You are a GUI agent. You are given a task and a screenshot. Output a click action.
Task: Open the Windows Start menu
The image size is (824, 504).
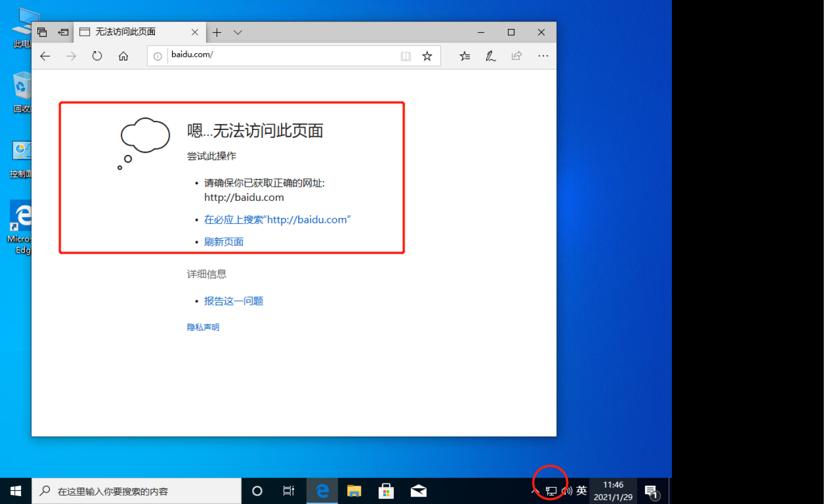click(x=16, y=491)
